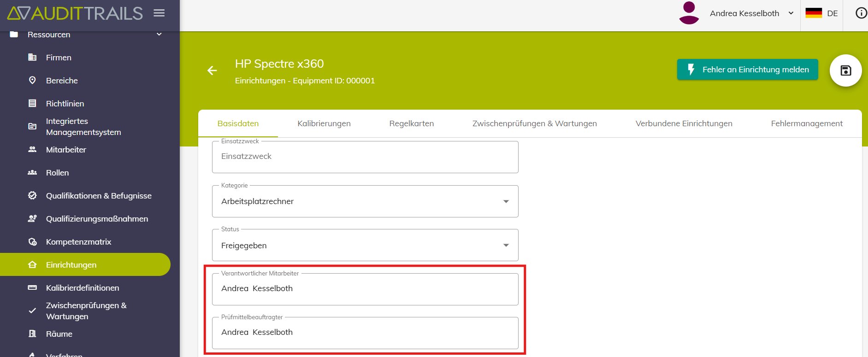Open the Fehlermanagement tab
Image resolution: width=868 pixels, height=357 pixels.
807,123
